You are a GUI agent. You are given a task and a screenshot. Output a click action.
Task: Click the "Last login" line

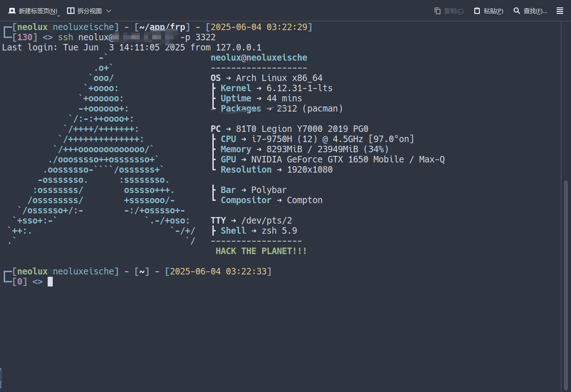point(132,48)
